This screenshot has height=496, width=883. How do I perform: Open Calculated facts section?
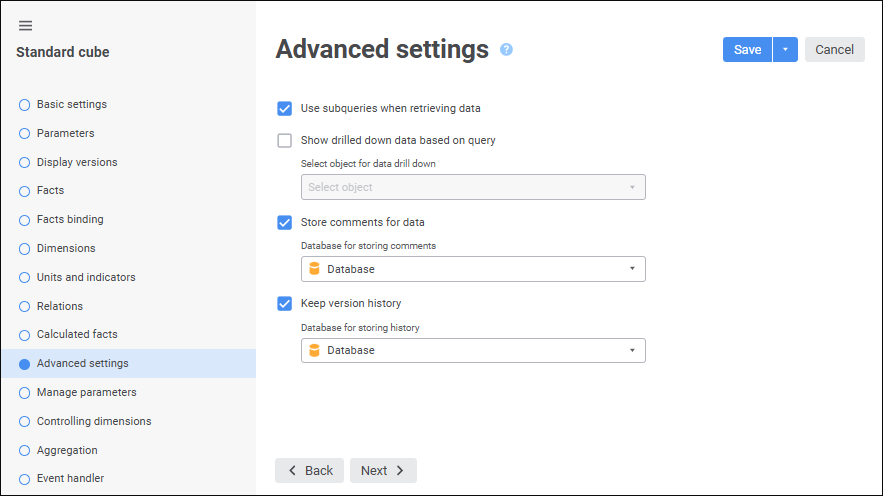point(77,334)
